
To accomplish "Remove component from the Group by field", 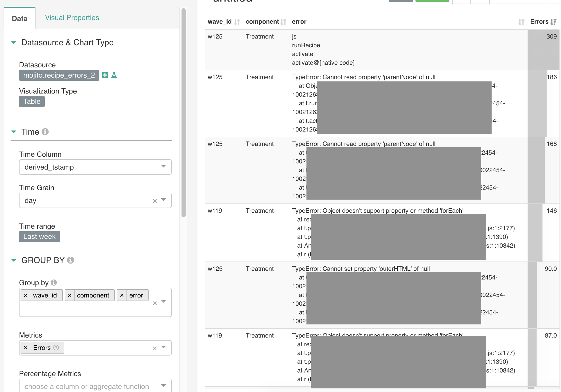I will coord(69,295).
